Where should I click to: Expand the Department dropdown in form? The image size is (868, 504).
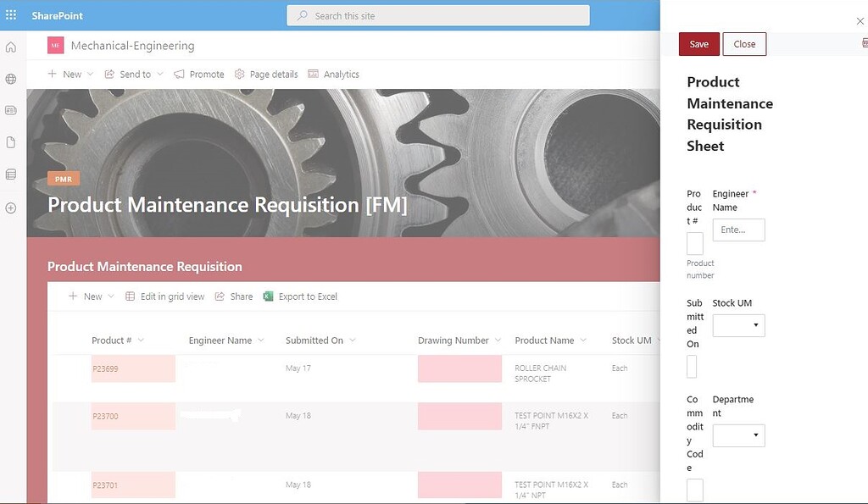(738, 435)
